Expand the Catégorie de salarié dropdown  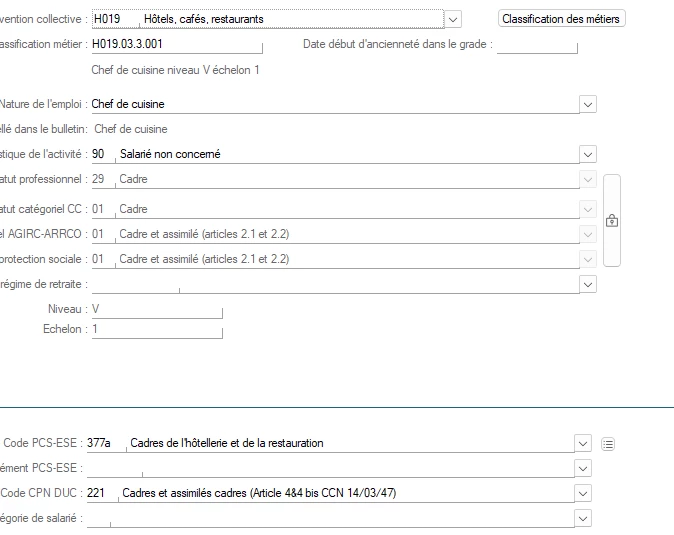pyautogui.click(x=584, y=518)
